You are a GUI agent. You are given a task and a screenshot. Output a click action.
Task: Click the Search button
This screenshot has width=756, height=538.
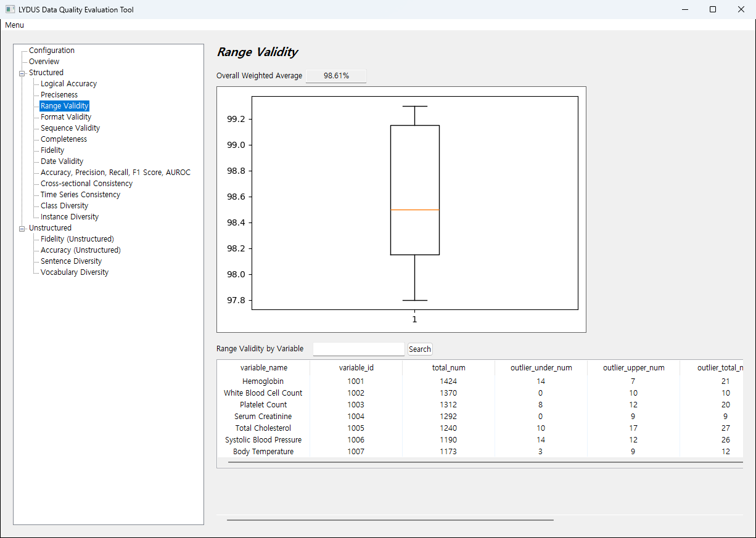tap(420, 349)
